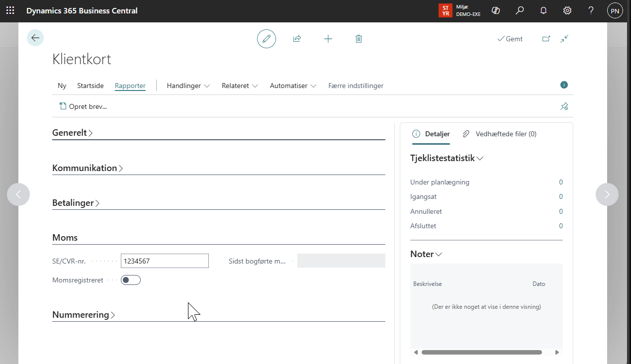Click the back arrow button
Viewport: 631px width, 364px height.
pyautogui.click(x=35, y=38)
